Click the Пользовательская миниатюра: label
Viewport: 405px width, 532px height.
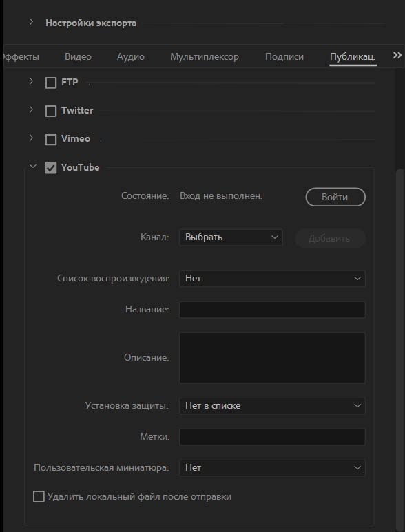pyautogui.click(x=101, y=468)
